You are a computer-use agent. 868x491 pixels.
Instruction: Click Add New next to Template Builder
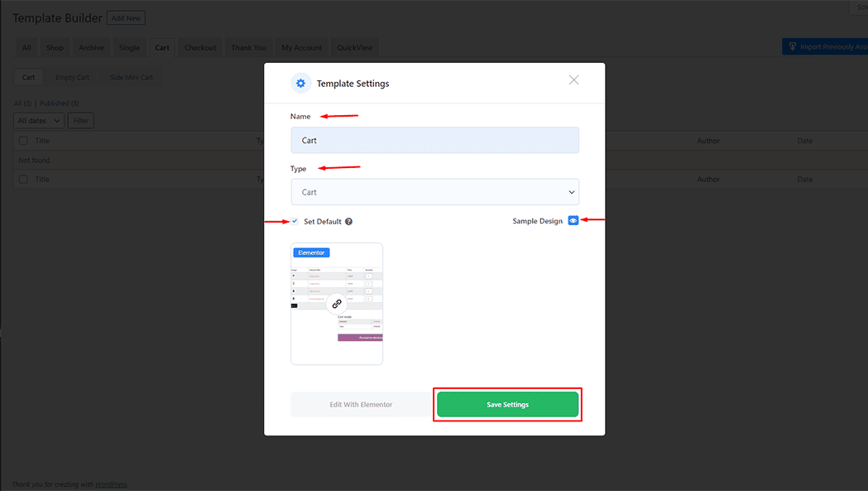coord(125,17)
